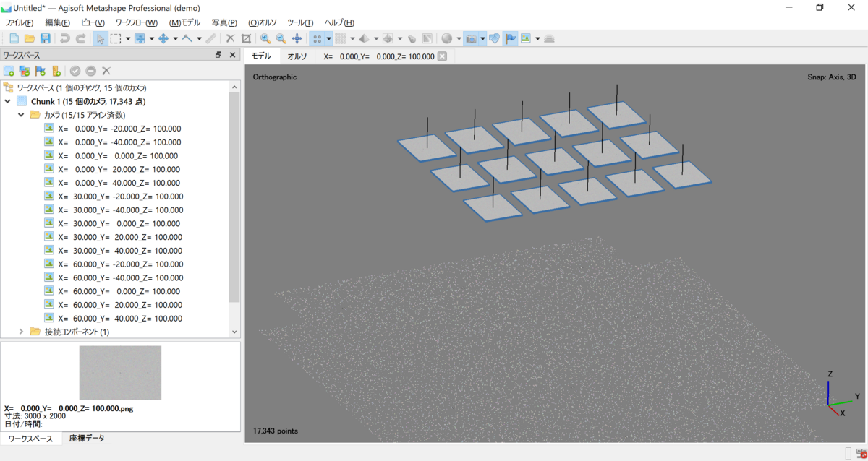Open Move Object tool dropdown arrow

[176, 38]
